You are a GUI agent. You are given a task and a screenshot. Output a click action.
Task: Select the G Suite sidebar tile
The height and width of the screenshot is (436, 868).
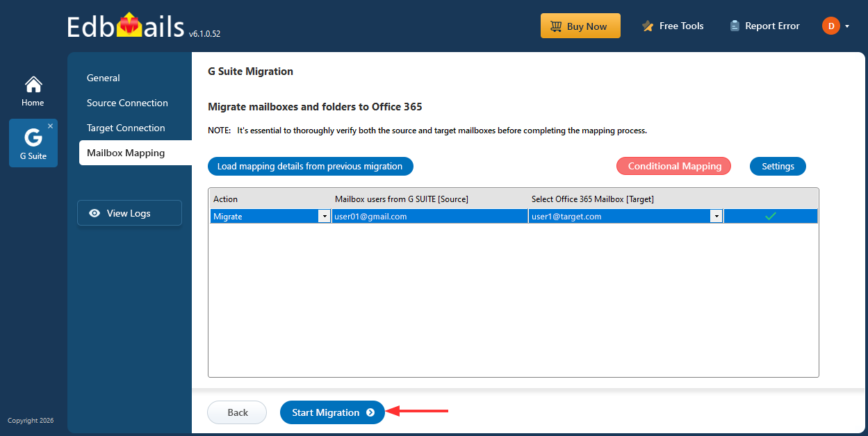point(33,144)
